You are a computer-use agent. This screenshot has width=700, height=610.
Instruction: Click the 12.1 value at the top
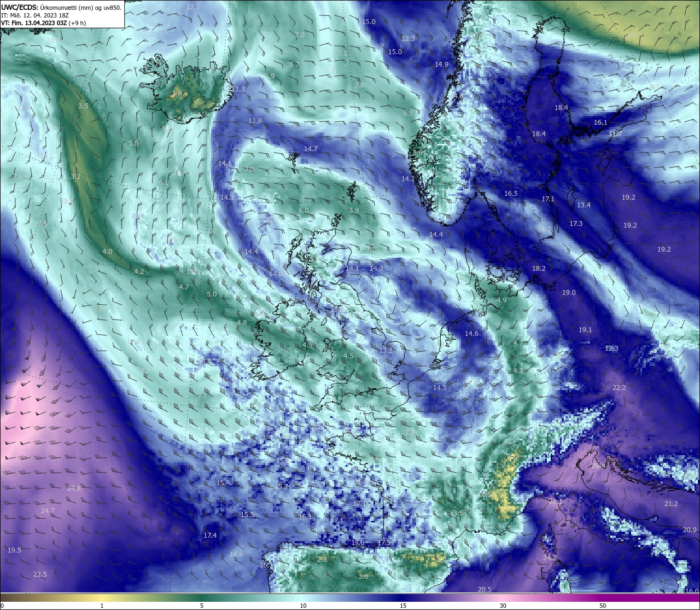pos(193,7)
